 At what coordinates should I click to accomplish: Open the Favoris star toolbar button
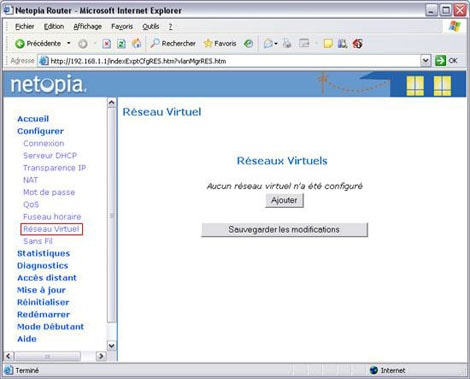tap(220, 43)
